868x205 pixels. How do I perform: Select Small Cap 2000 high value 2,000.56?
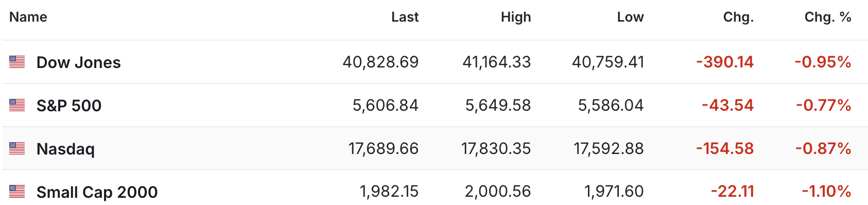point(498,192)
